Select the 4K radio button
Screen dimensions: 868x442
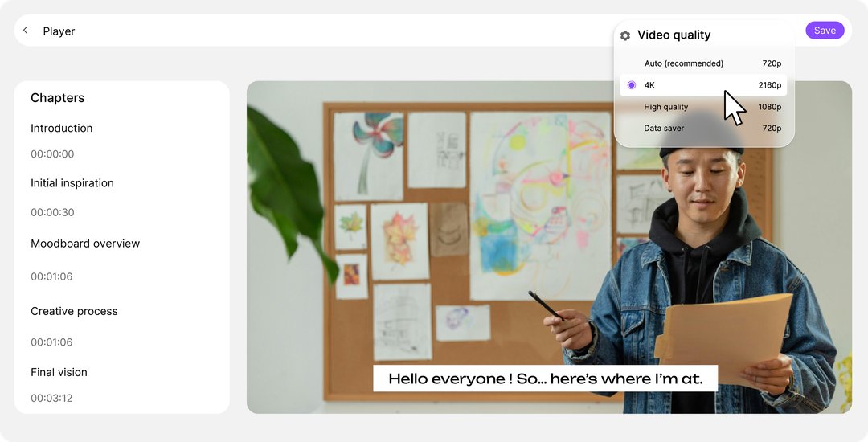click(x=631, y=85)
